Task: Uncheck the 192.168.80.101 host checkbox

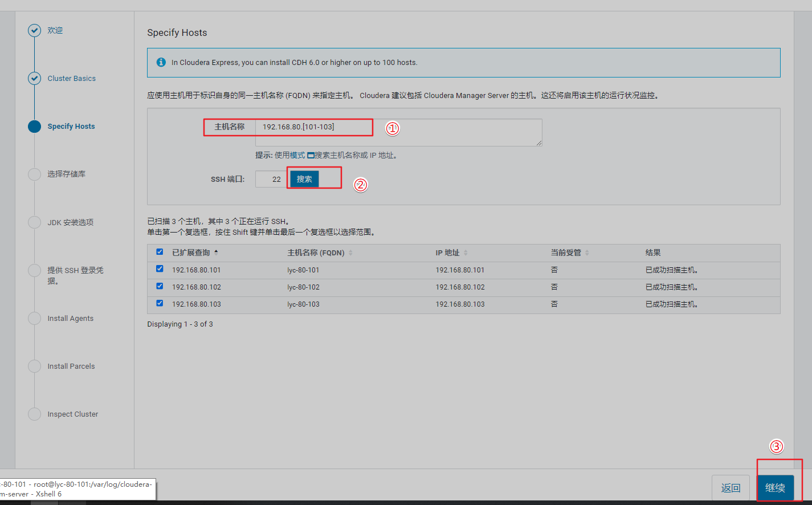Action: 160,268
